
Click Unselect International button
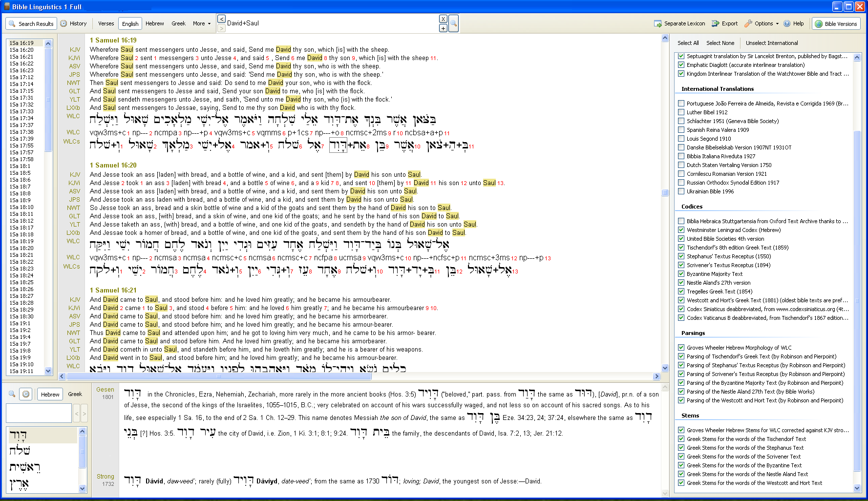coord(772,43)
